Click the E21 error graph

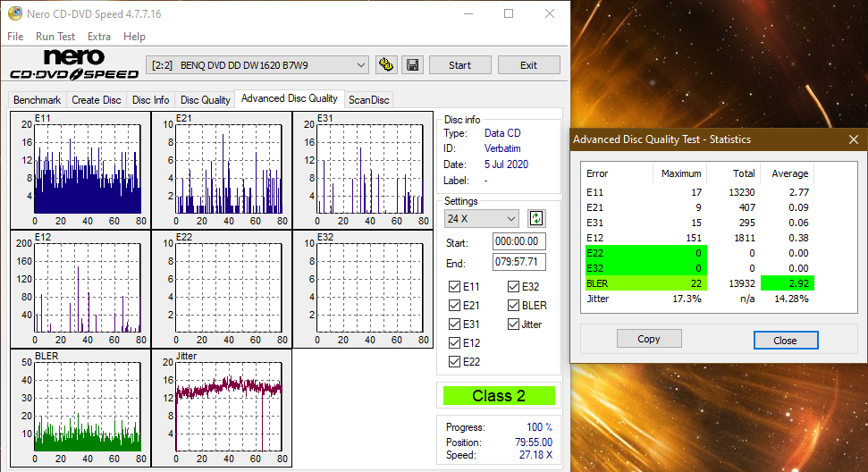[222, 171]
